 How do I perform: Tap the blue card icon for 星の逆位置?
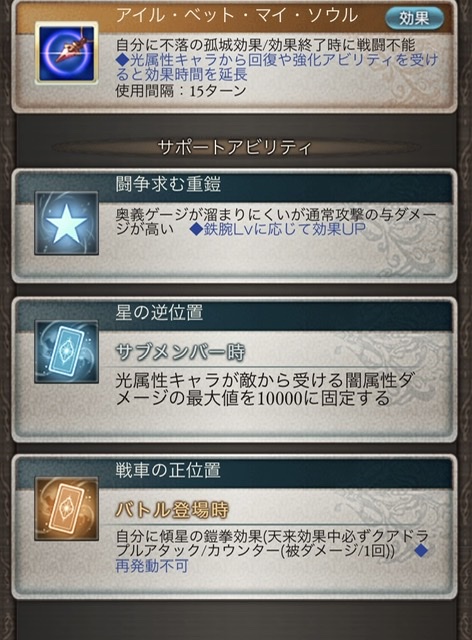(x=67, y=351)
